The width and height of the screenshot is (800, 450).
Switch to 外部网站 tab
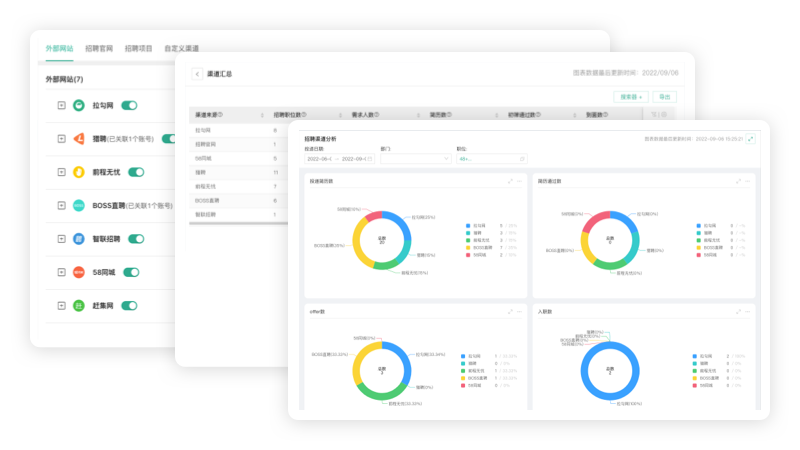point(59,48)
